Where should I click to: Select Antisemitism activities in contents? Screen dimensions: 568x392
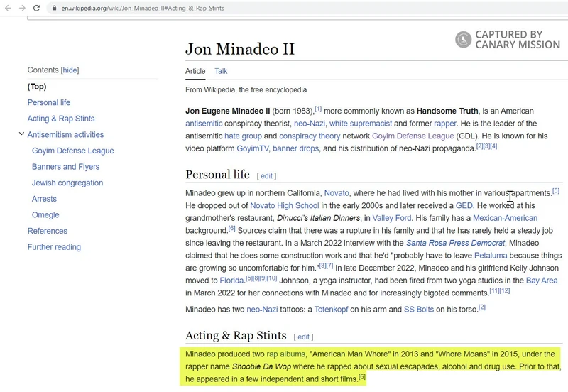65,134
